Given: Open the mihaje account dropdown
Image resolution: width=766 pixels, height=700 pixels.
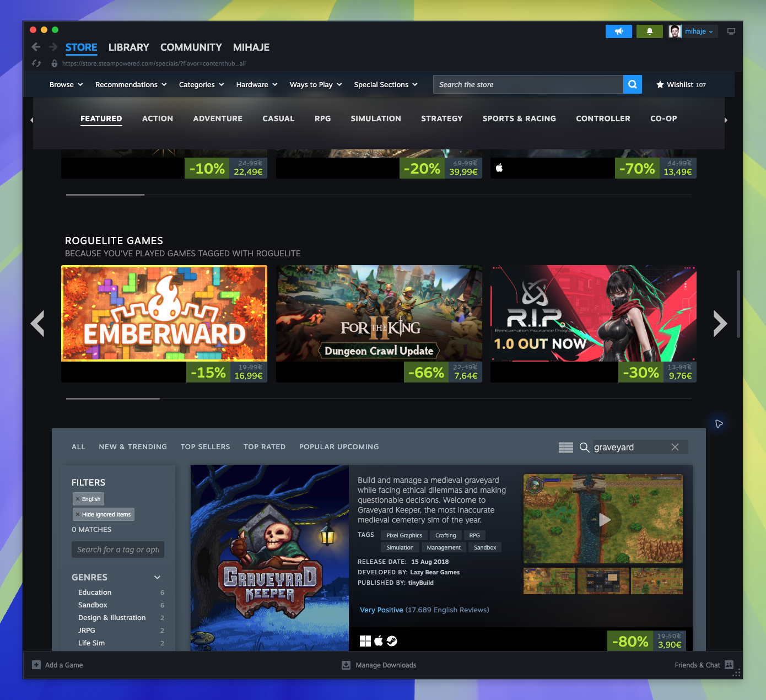Looking at the screenshot, I should point(699,31).
